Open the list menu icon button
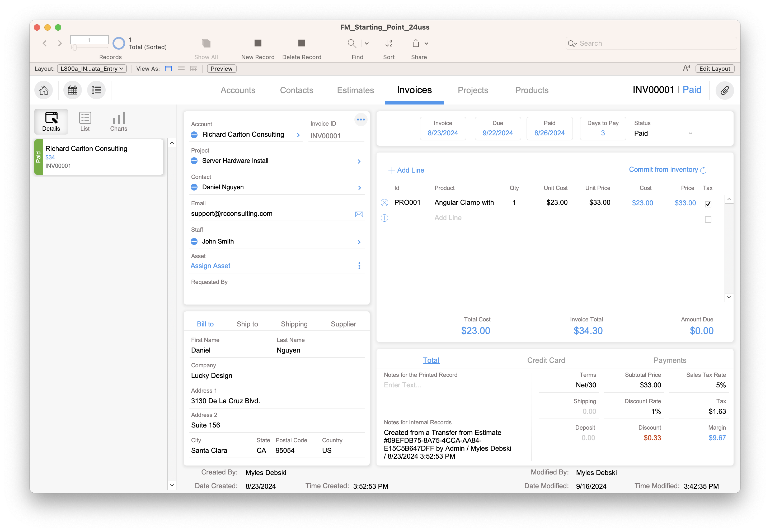 tap(96, 90)
